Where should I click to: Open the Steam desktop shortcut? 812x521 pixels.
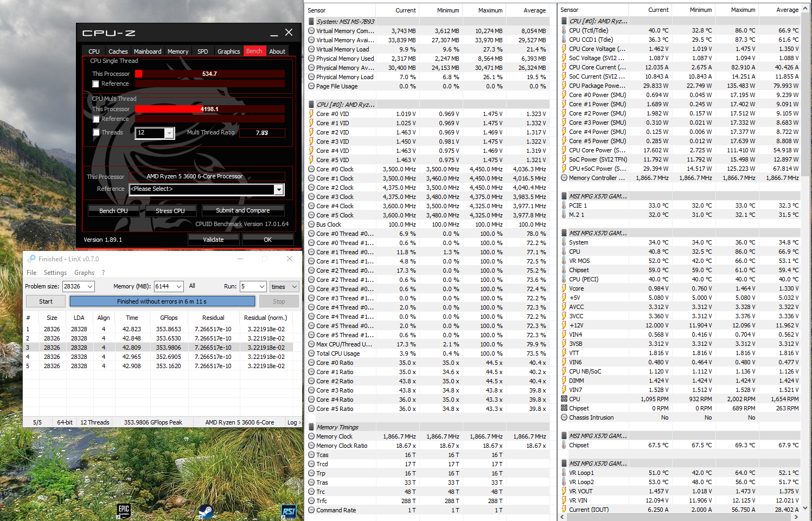coord(206,511)
